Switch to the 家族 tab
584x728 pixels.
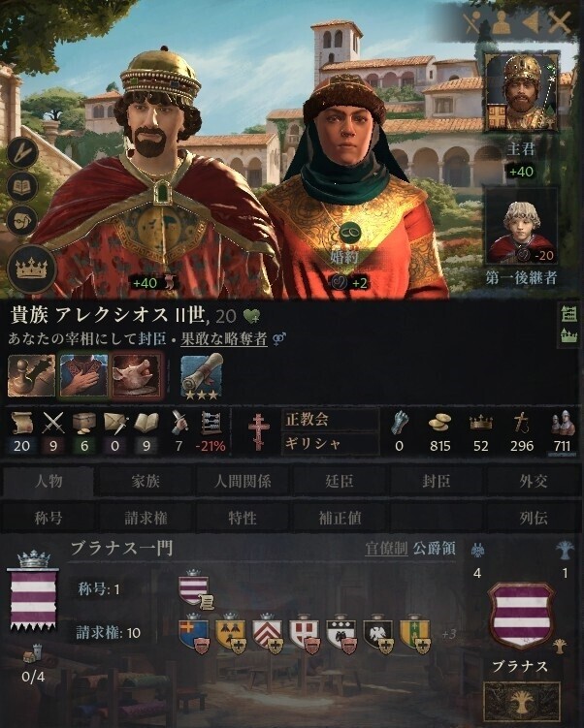(146, 482)
